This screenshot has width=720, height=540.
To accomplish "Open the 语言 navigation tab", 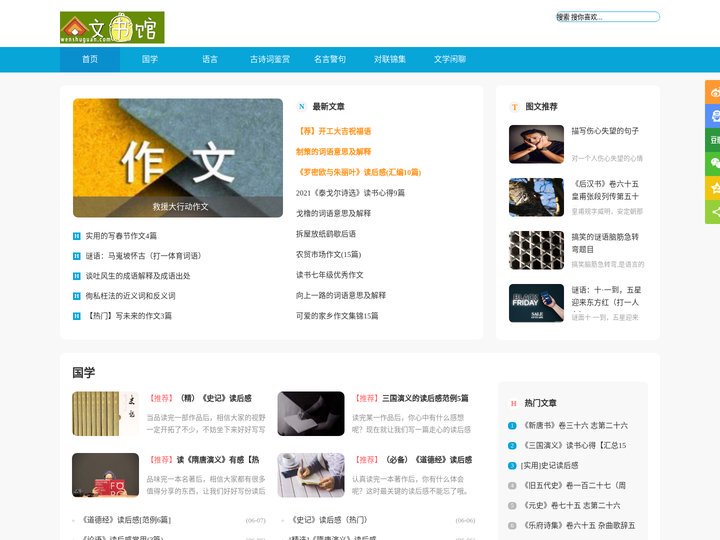I will point(210,59).
